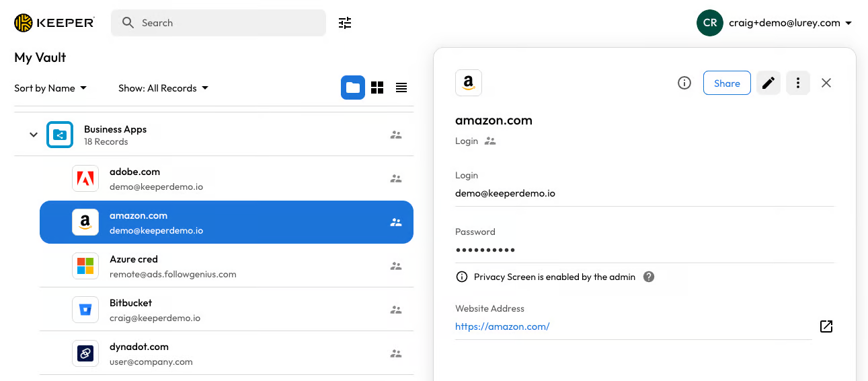The height and width of the screenshot is (381, 868).
Task: Open the https://amazon.com/ link
Action: pos(502,326)
